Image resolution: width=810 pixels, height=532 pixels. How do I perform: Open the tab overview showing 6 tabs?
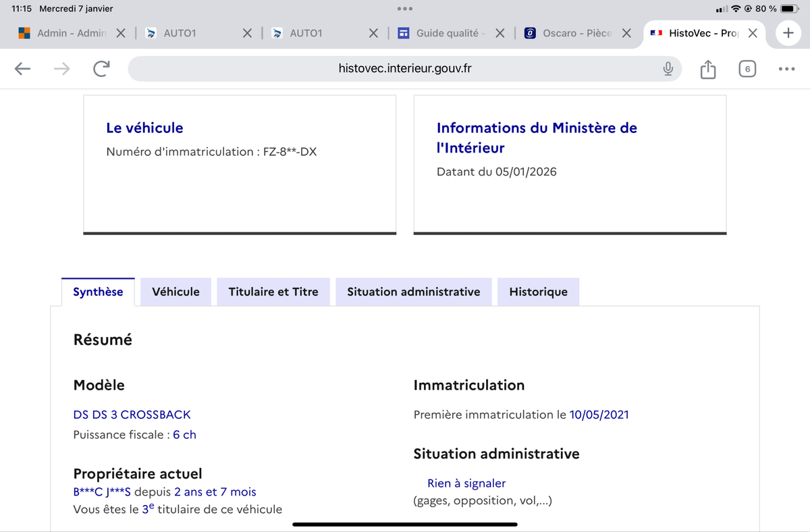(x=747, y=69)
